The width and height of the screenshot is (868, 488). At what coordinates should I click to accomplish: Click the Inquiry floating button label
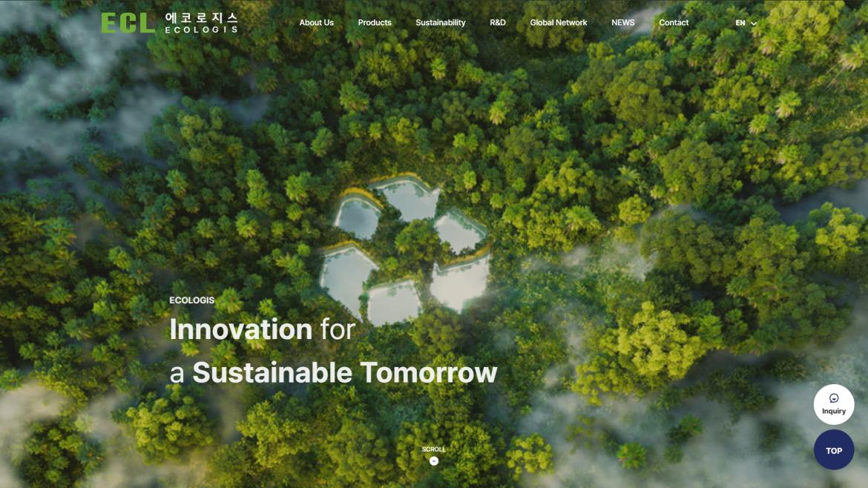(834, 411)
